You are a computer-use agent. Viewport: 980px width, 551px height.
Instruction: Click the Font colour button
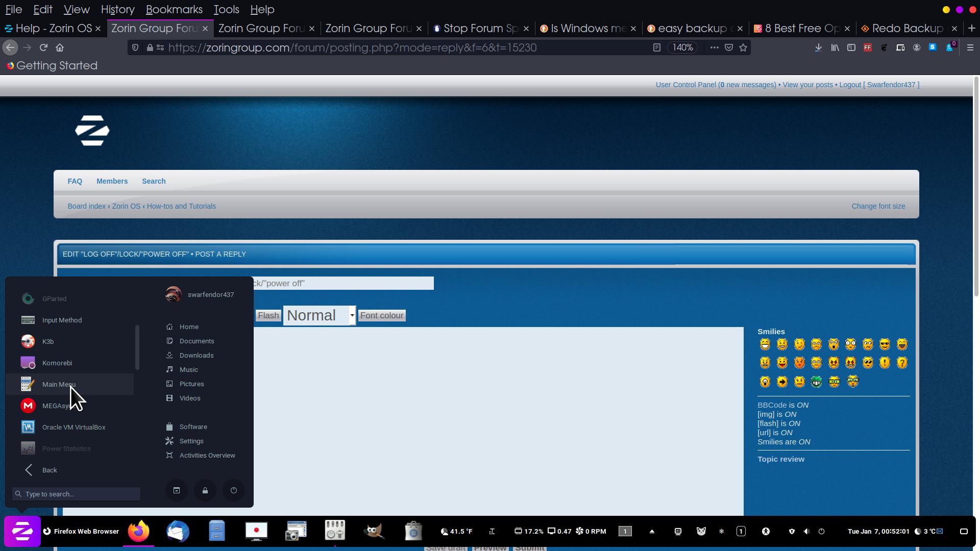[382, 315]
